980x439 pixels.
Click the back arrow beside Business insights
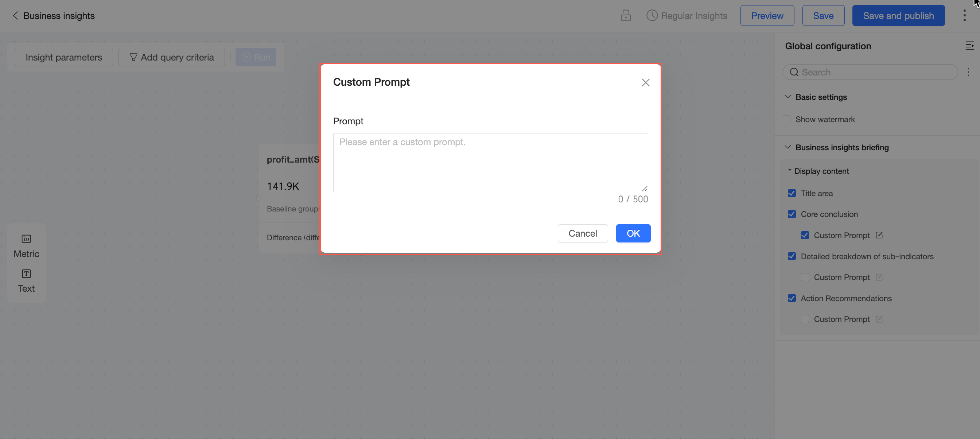pyautogui.click(x=15, y=16)
